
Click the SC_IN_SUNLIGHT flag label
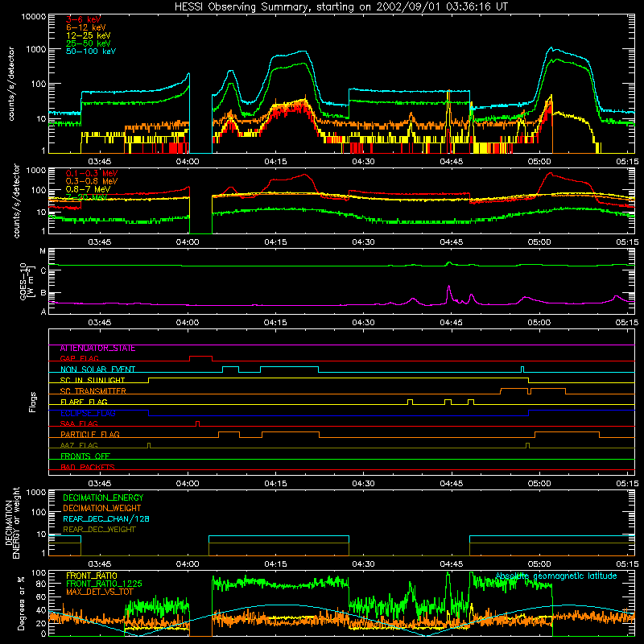(x=93, y=380)
